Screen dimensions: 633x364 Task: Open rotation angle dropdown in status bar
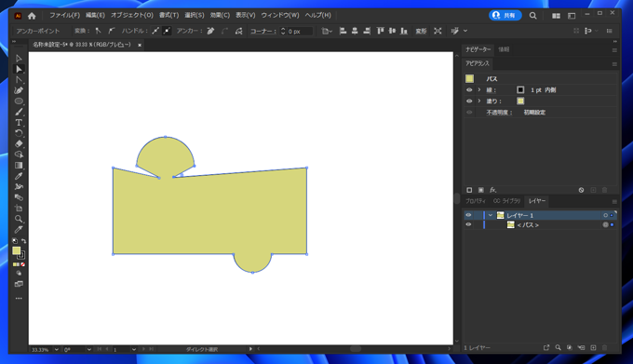[x=88, y=349]
